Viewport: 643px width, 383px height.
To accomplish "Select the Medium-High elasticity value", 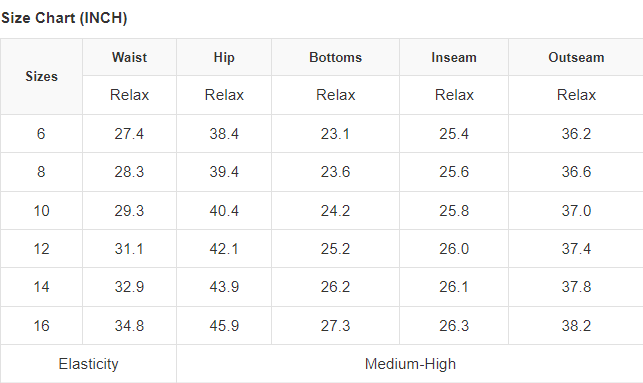I will [x=410, y=364].
